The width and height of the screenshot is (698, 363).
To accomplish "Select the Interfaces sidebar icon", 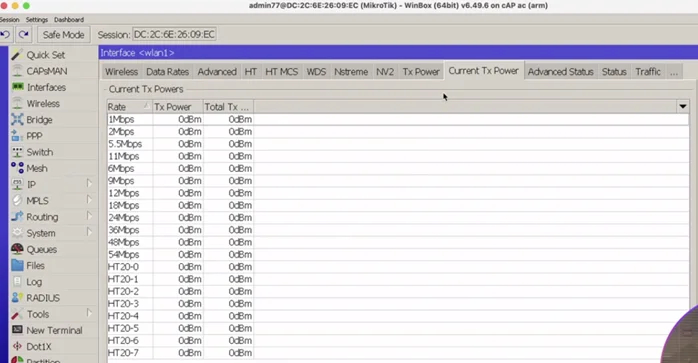I will pyautogui.click(x=17, y=87).
